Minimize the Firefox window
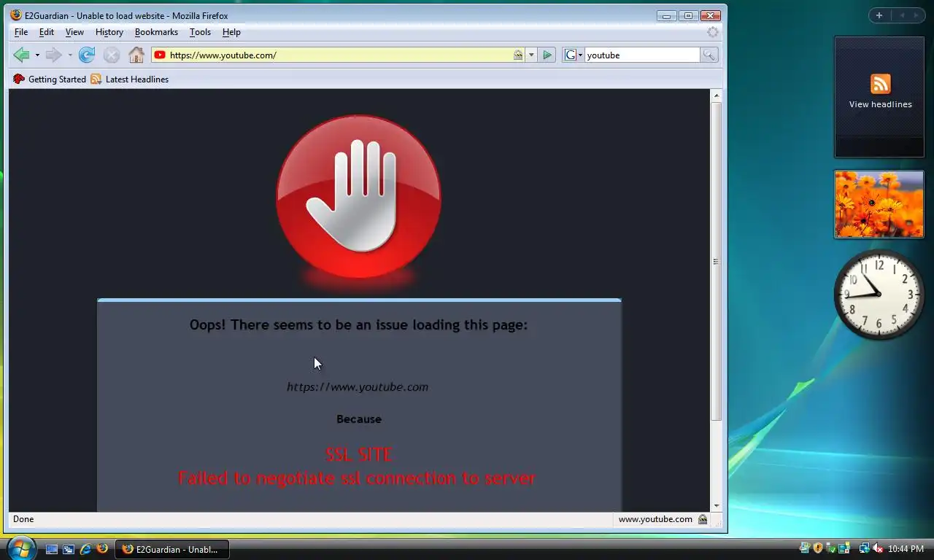This screenshot has width=934, height=560. [666, 15]
